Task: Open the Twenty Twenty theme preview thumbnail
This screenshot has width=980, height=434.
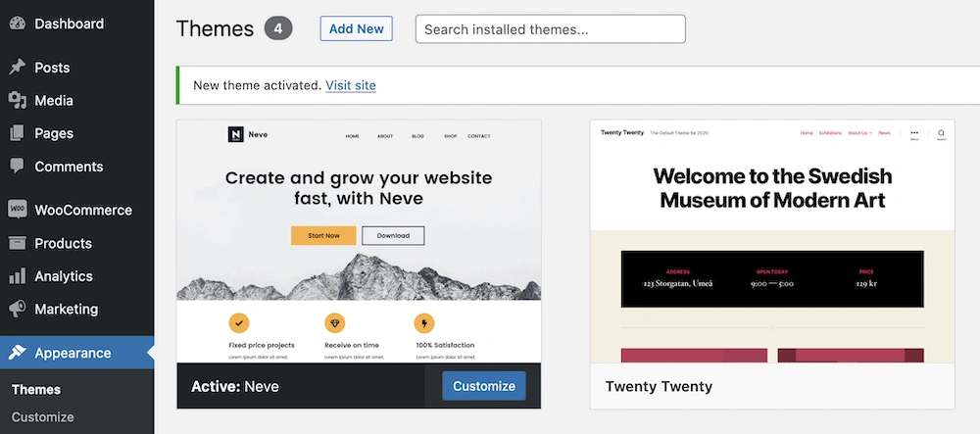Action: [x=772, y=241]
